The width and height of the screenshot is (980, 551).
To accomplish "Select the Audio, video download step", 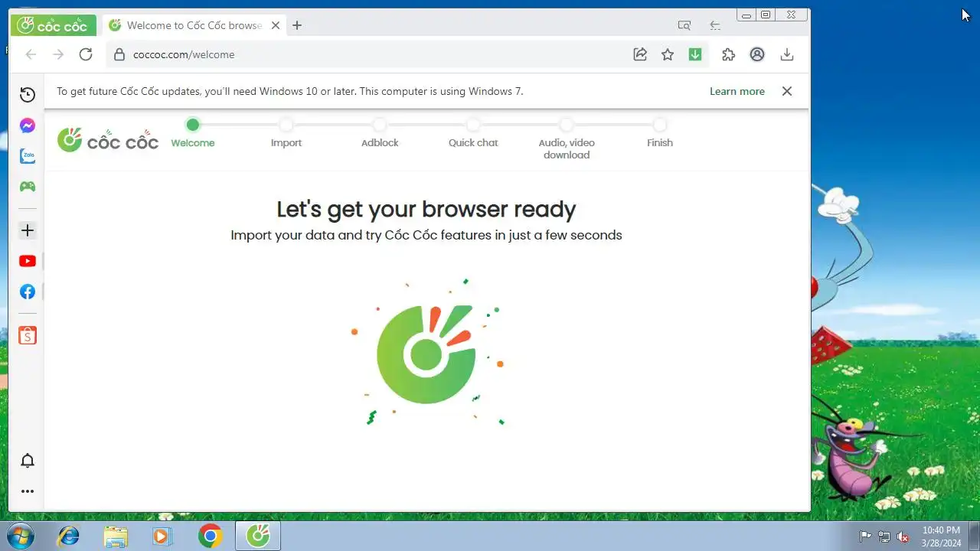I will click(x=567, y=139).
